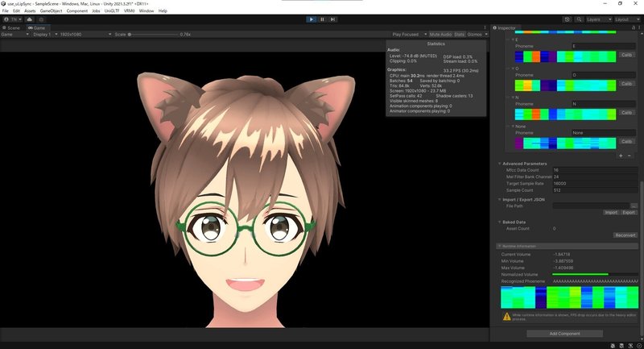This screenshot has height=349, width=644.
Task: Open the Layout dropdown
Action: coord(627,19)
